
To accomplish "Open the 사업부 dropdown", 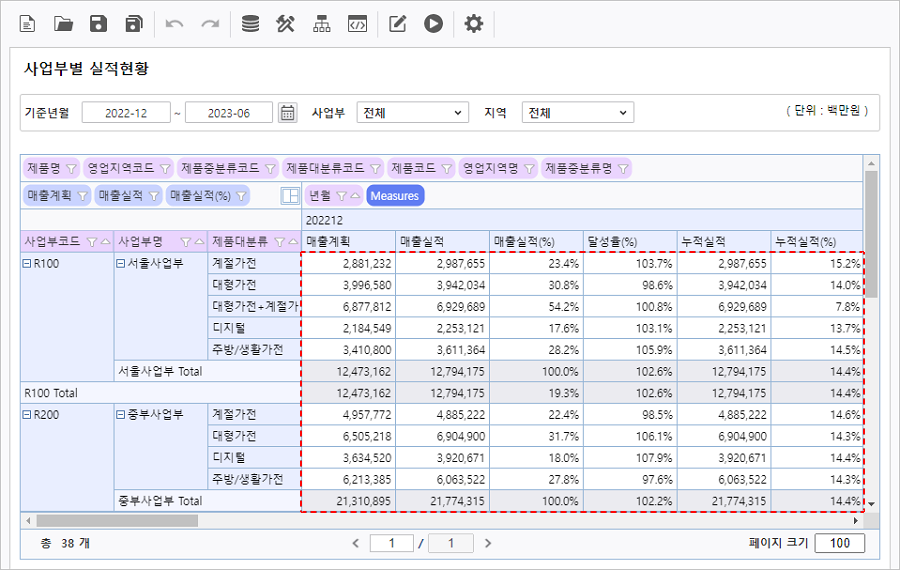I will click(412, 113).
